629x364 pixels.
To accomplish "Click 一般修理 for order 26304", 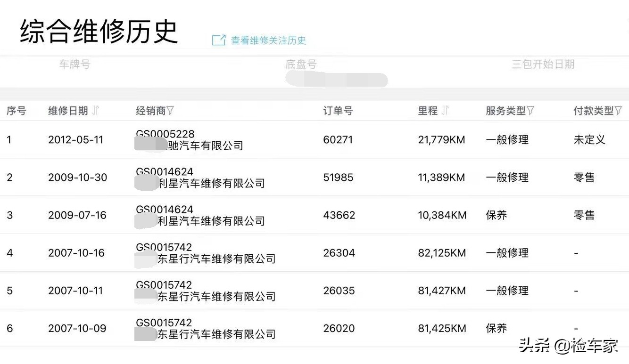I will coord(507,253).
